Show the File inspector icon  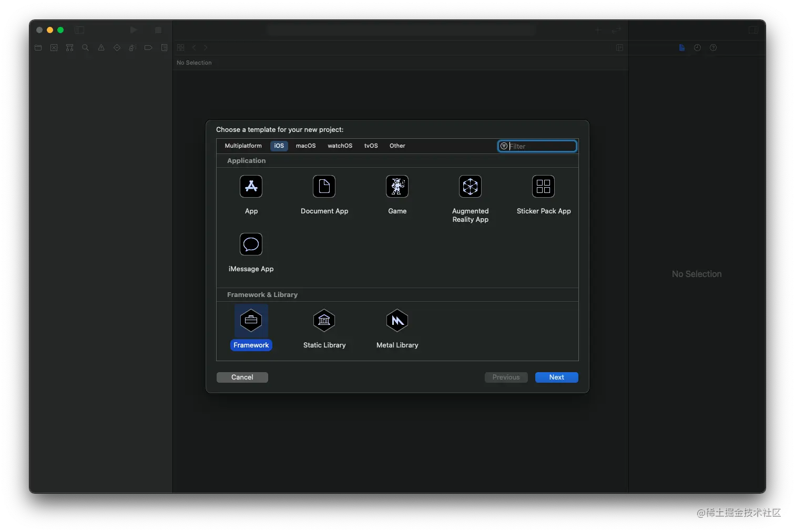(x=682, y=48)
